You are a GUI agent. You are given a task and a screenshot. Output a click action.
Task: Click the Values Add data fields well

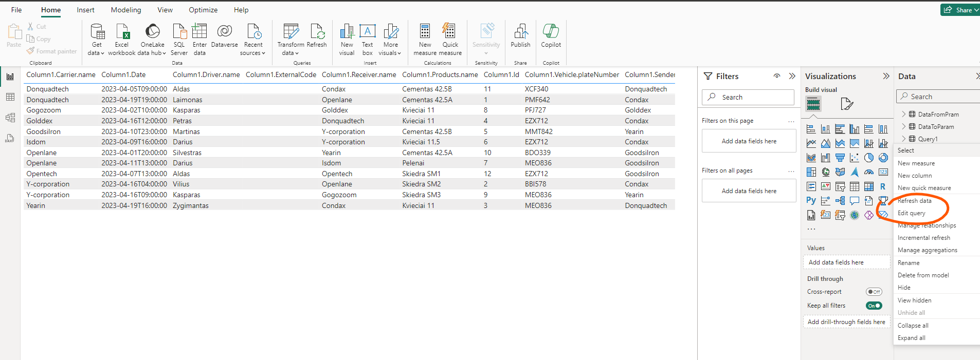846,262
